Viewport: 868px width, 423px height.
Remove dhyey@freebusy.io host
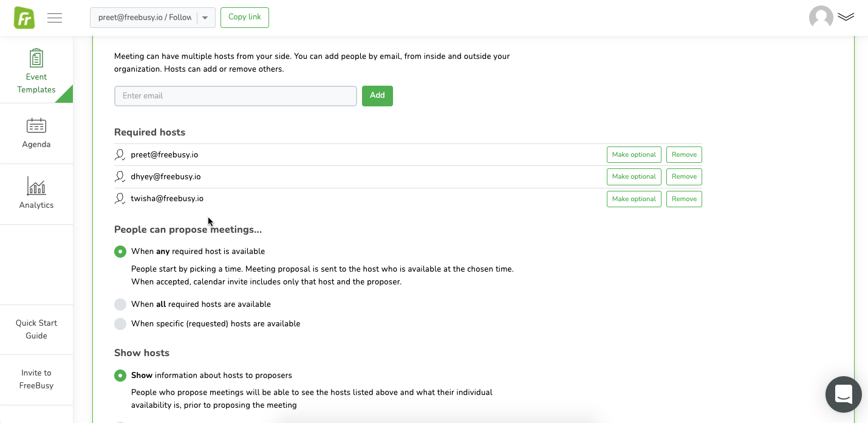(x=684, y=177)
